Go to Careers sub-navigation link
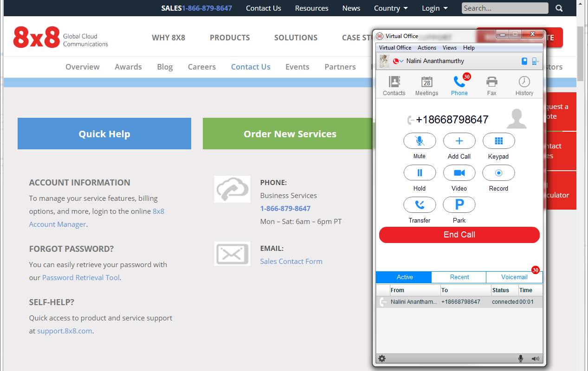588x371 pixels. click(202, 67)
